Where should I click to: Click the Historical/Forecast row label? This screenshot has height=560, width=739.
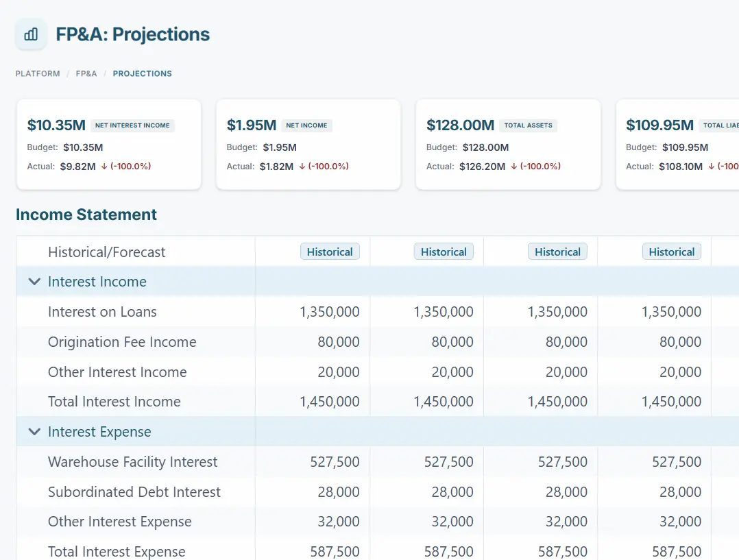[x=106, y=252]
